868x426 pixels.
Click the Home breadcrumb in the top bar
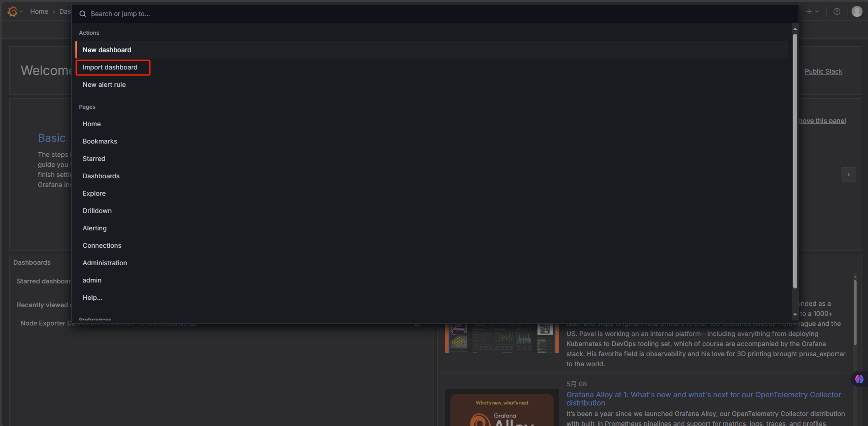click(39, 11)
